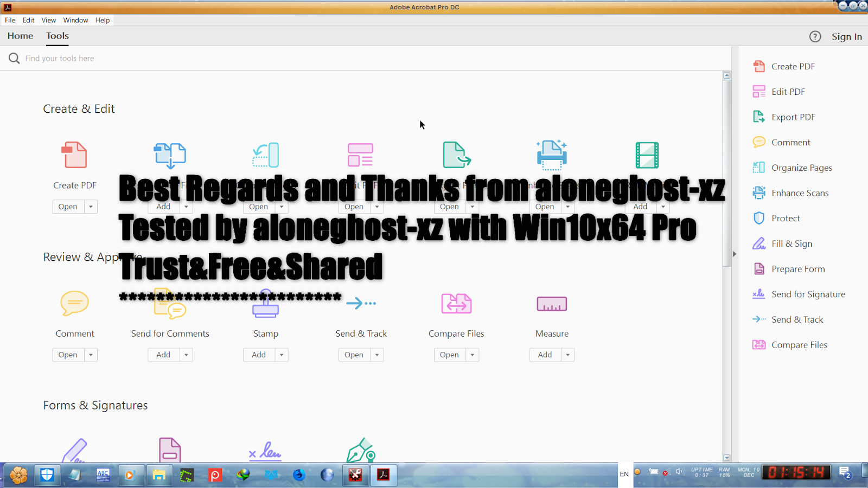
Task: Click the tools list scrollbar down arrow
Action: 727,458
